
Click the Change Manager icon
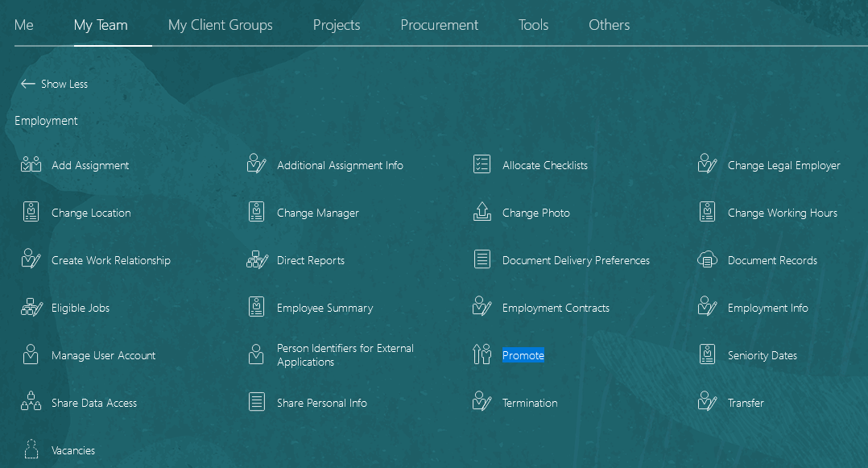pyautogui.click(x=256, y=212)
